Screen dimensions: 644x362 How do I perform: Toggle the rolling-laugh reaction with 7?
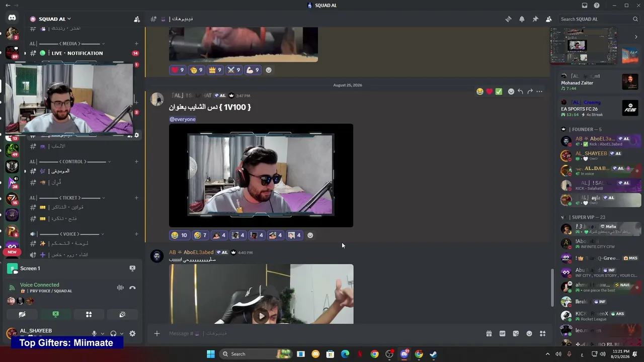(x=200, y=235)
